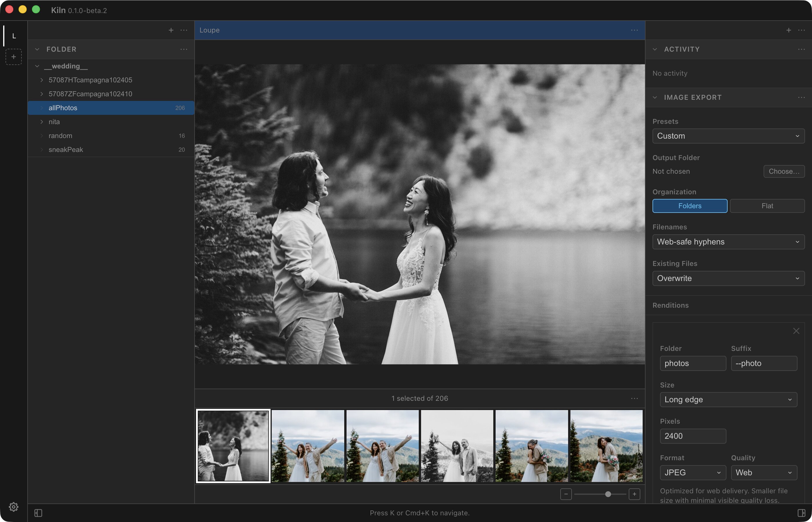Open the Loupe panel options ellipsis

635,30
